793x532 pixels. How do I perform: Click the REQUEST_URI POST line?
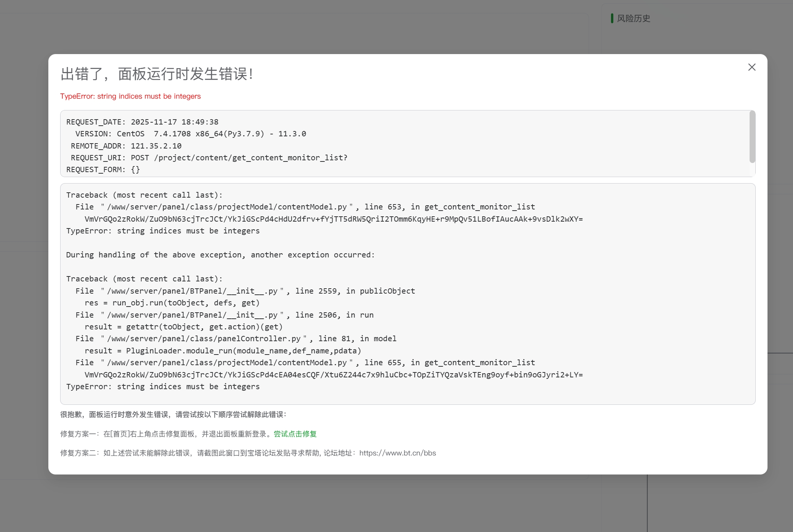click(x=209, y=158)
